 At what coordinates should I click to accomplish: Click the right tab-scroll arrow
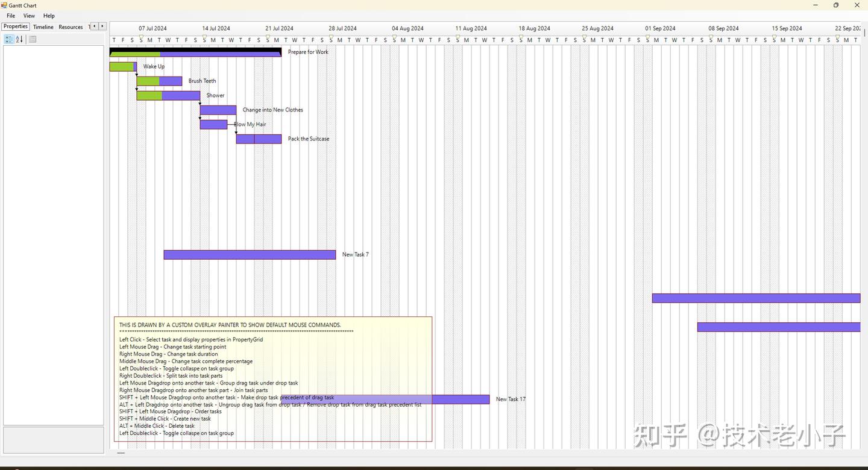102,27
